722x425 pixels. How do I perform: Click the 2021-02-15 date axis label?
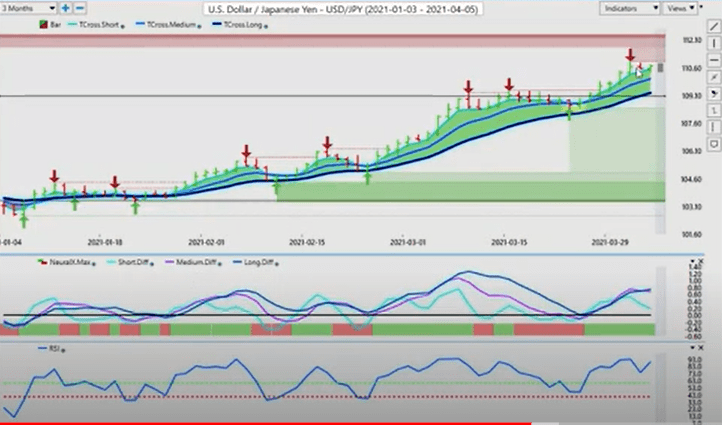point(307,242)
